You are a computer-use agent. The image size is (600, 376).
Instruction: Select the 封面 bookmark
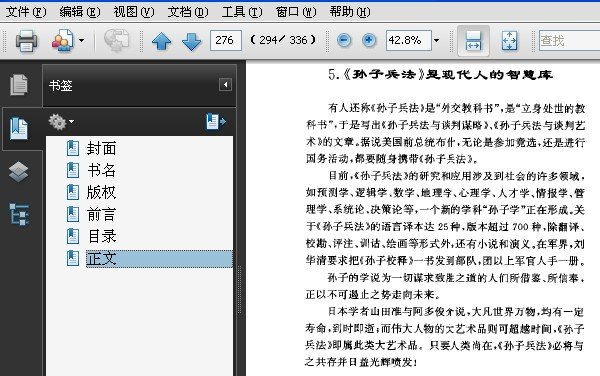tap(101, 148)
